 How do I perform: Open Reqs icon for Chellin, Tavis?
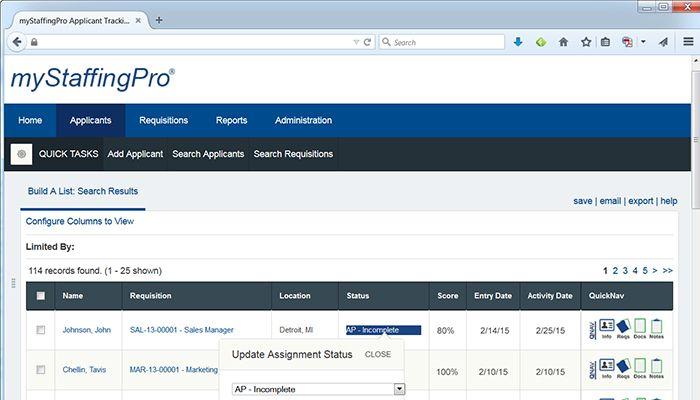point(623,369)
